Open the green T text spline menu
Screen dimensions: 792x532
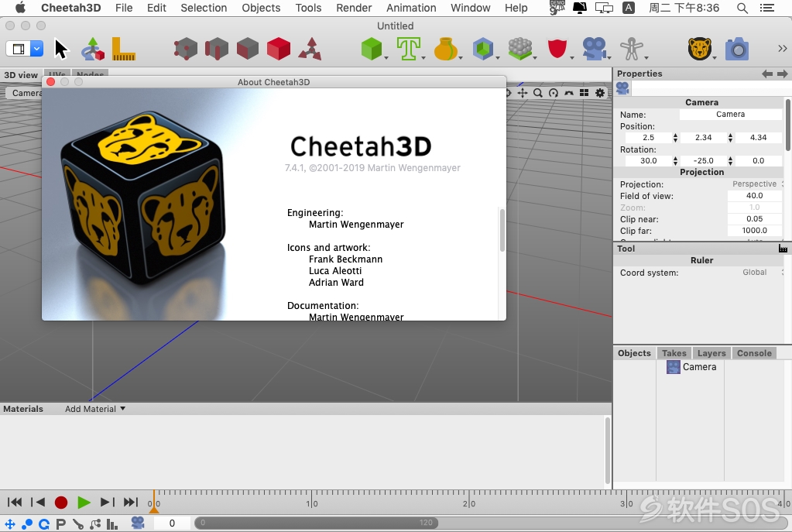(x=410, y=49)
